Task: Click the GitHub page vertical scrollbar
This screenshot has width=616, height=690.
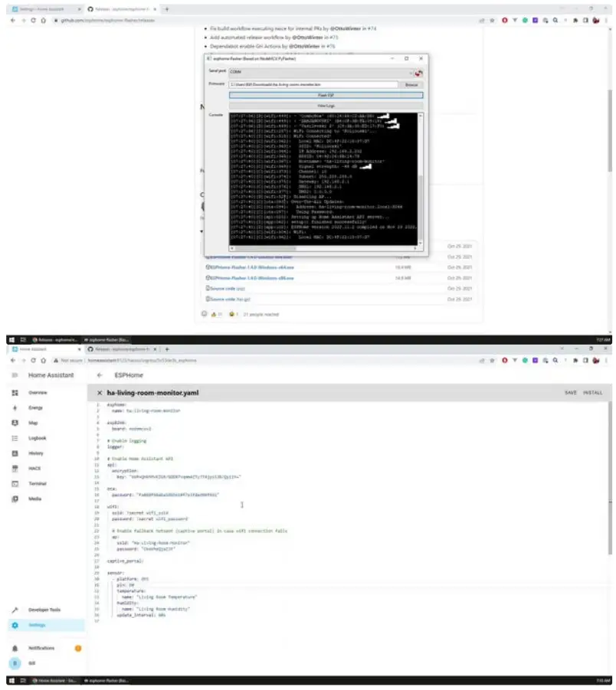Action: coord(610,131)
